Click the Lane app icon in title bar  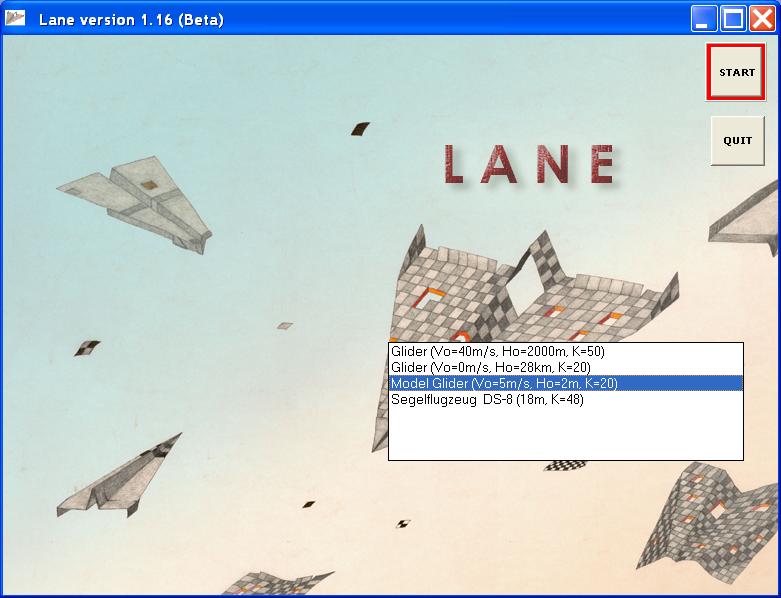[x=16, y=19]
